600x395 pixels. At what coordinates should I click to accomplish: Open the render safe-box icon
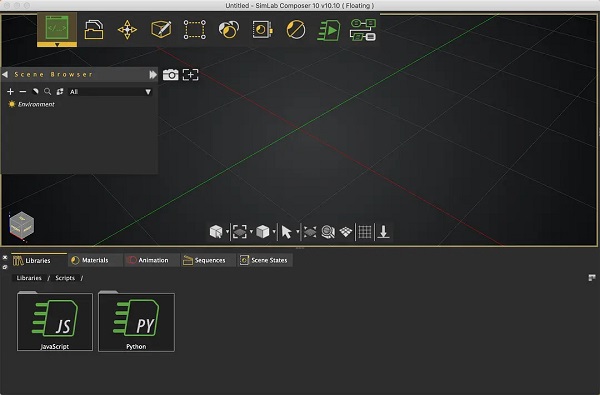point(262,29)
